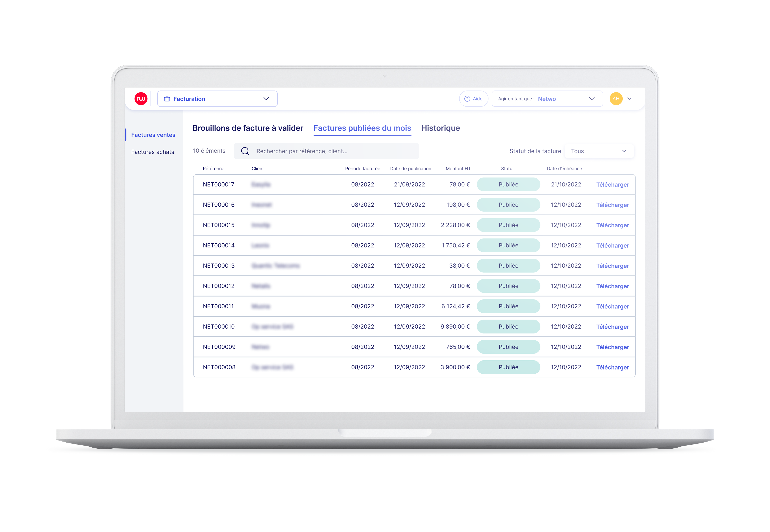The height and width of the screenshot is (532, 770).
Task: Open the Statut de la facture filter
Action: pos(599,151)
